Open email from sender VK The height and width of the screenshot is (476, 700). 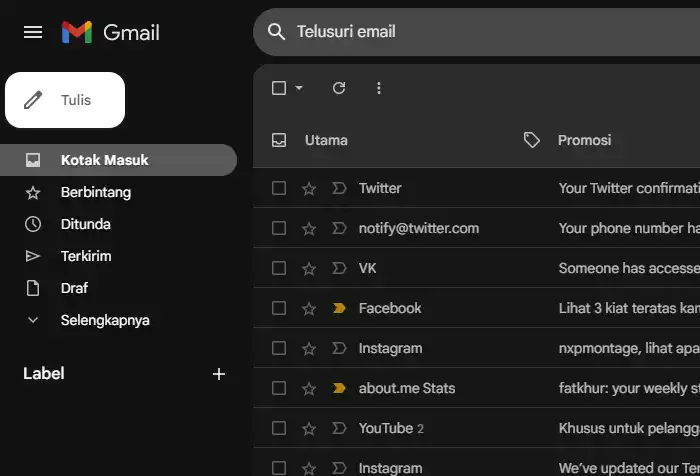[x=367, y=268]
